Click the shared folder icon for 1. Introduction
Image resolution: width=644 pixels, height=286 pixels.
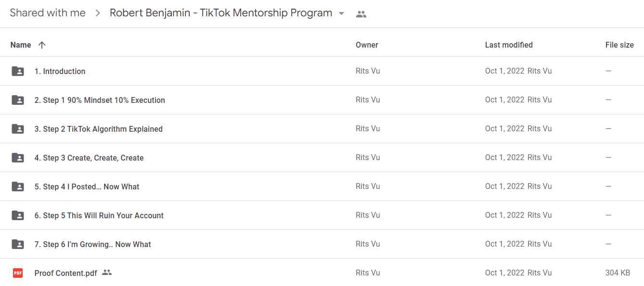[18, 71]
